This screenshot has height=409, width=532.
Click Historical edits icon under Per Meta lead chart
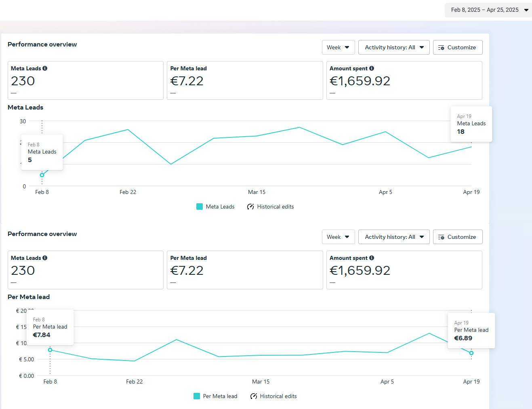pos(254,396)
